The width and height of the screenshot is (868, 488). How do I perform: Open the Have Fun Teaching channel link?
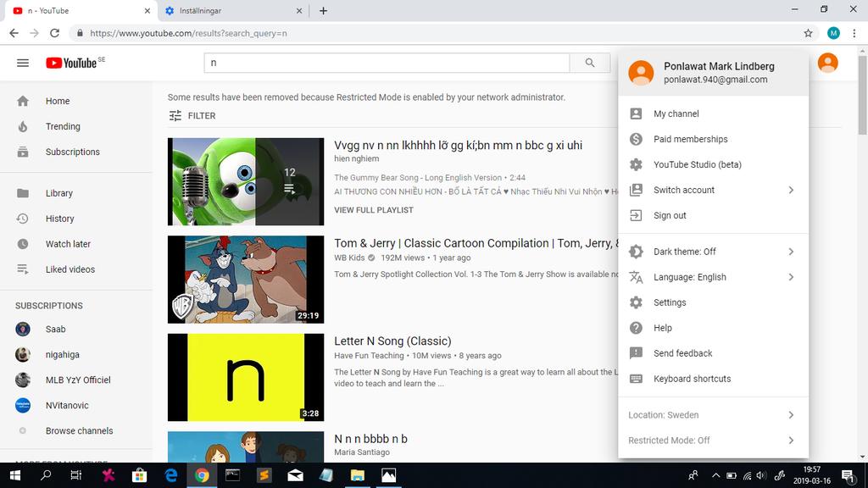(x=369, y=356)
